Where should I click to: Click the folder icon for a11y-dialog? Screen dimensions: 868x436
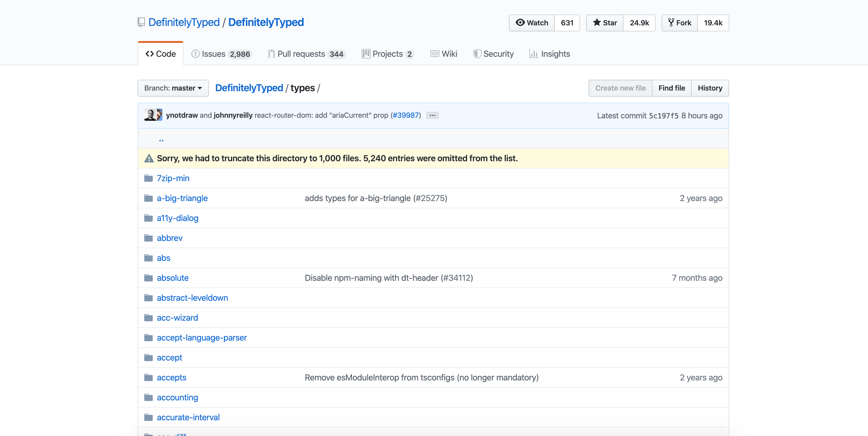click(148, 218)
